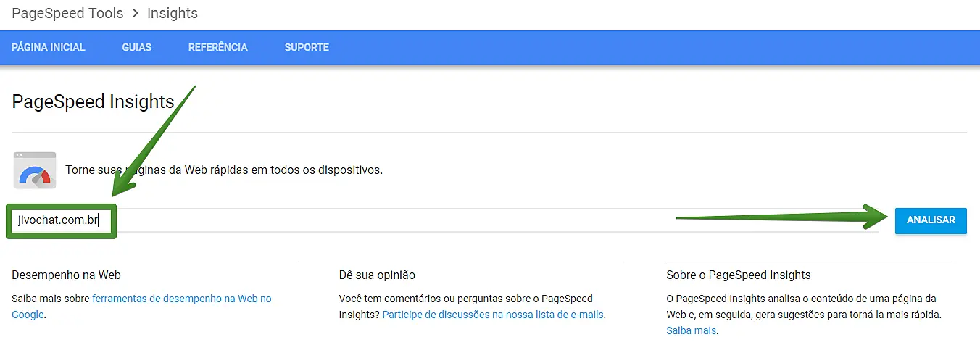Click the PageSpeed Insights page heading
Image resolution: width=980 pixels, height=358 pixels.
tap(93, 101)
